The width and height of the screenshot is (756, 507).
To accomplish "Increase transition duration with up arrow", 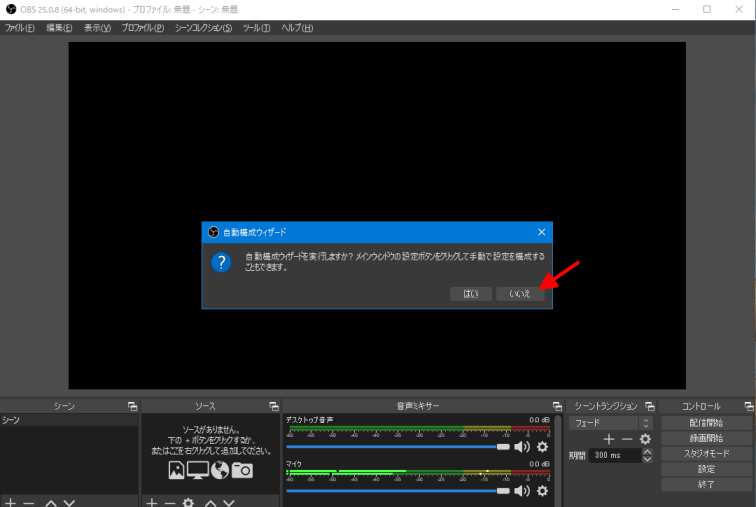I will click(x=648, y=452).
